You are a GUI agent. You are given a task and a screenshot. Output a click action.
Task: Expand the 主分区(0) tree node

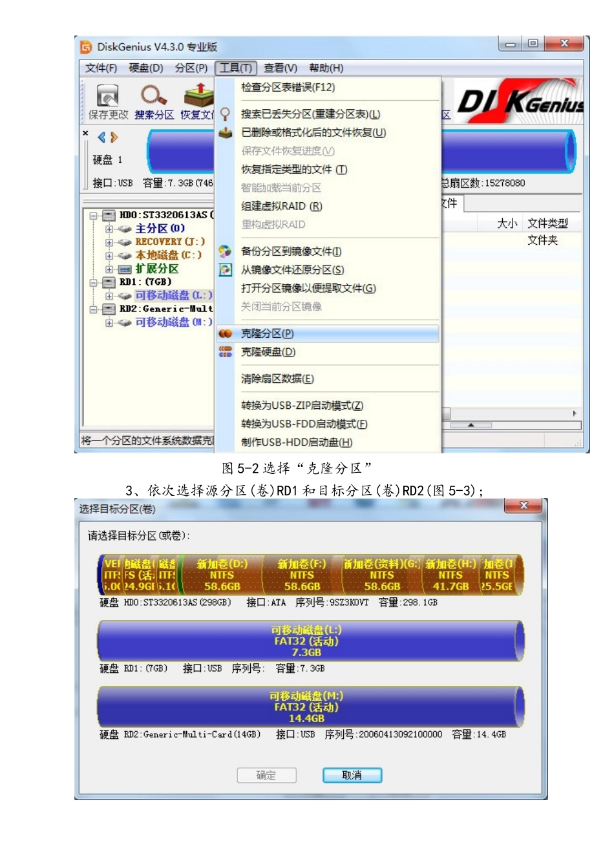(109, 229)
